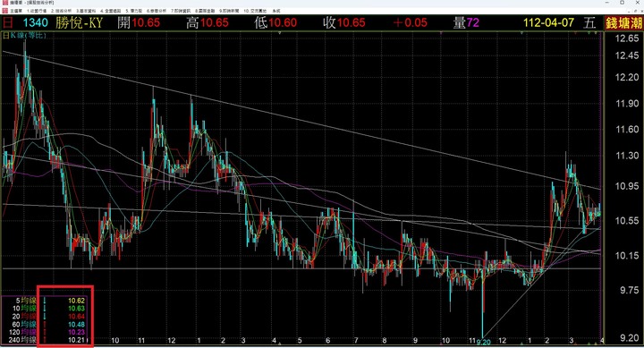
Task: Click the stock name 勝悅-KY
Action: tap(79, 22)
